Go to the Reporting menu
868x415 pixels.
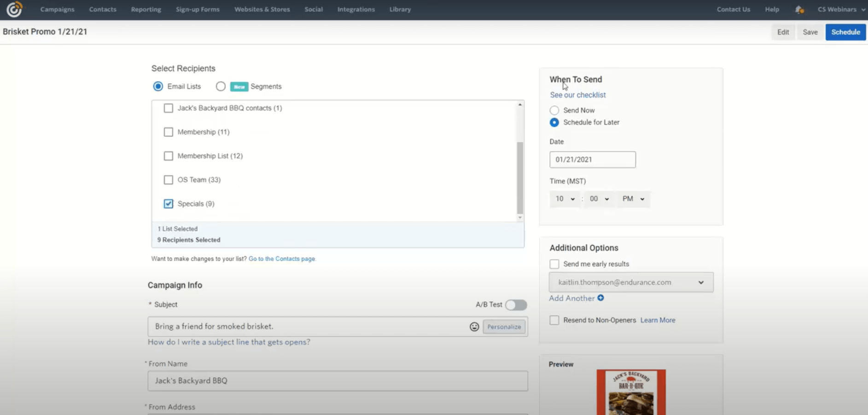[146, 9]
